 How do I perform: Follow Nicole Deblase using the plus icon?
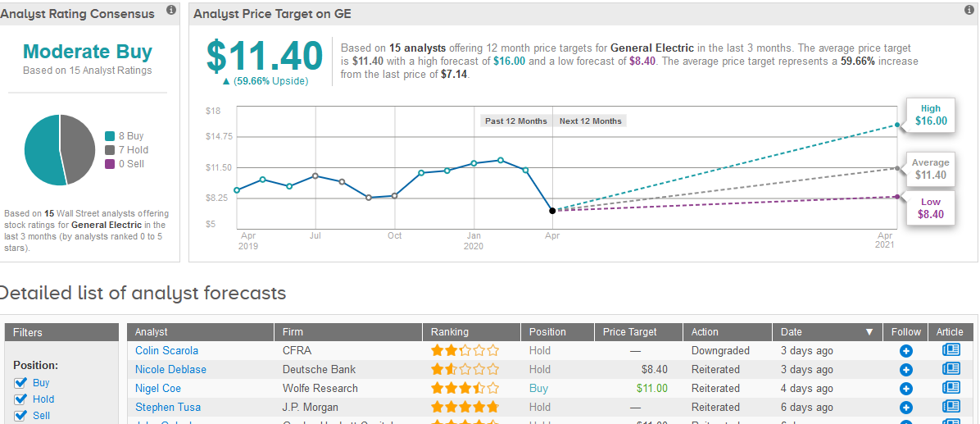tap(906, 370)
